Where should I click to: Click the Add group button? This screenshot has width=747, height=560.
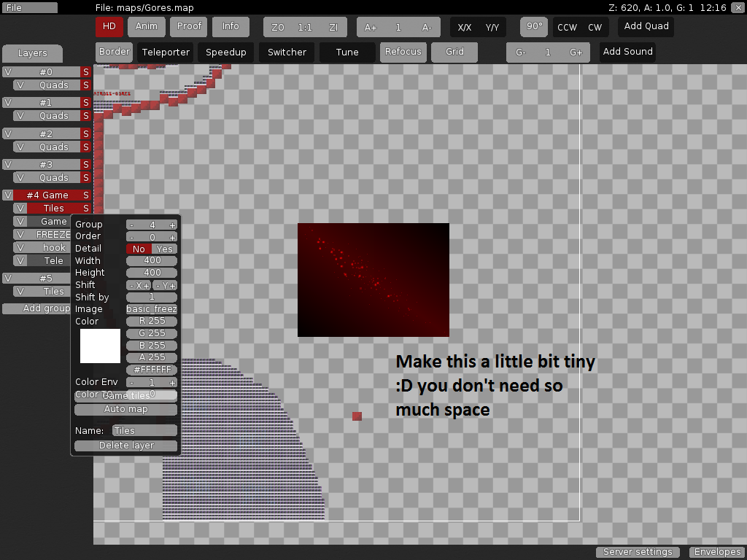(47, 308)
